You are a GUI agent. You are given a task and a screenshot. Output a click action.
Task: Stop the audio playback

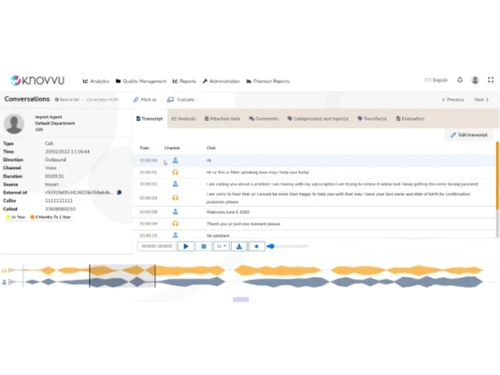coord(204,246)
